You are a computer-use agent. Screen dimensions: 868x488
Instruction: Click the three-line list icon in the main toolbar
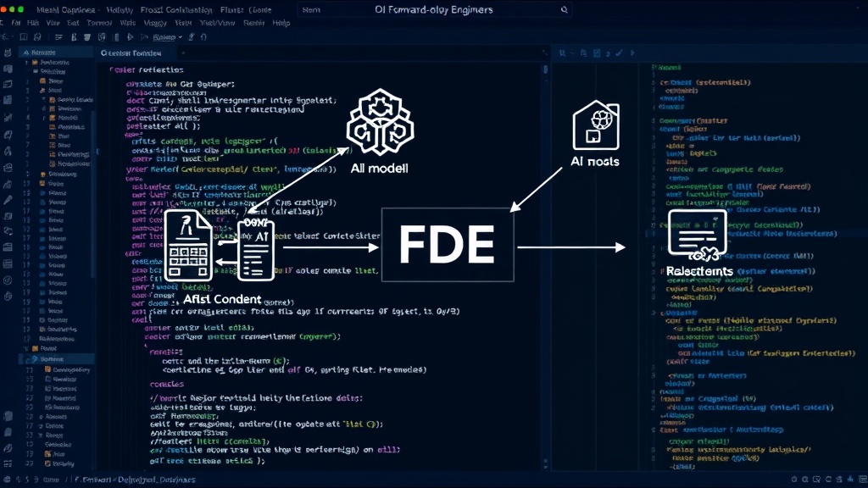pyautogui.click(x=58, y=37)
